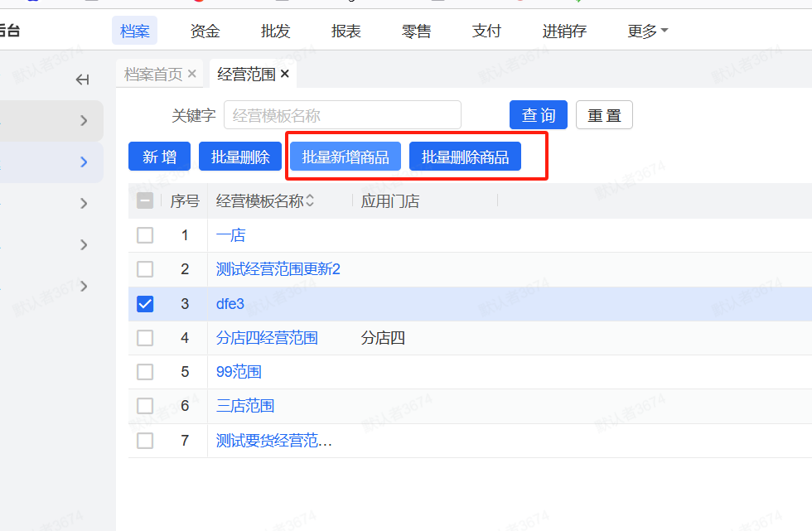Click the 新增 button

click(159, 157)
